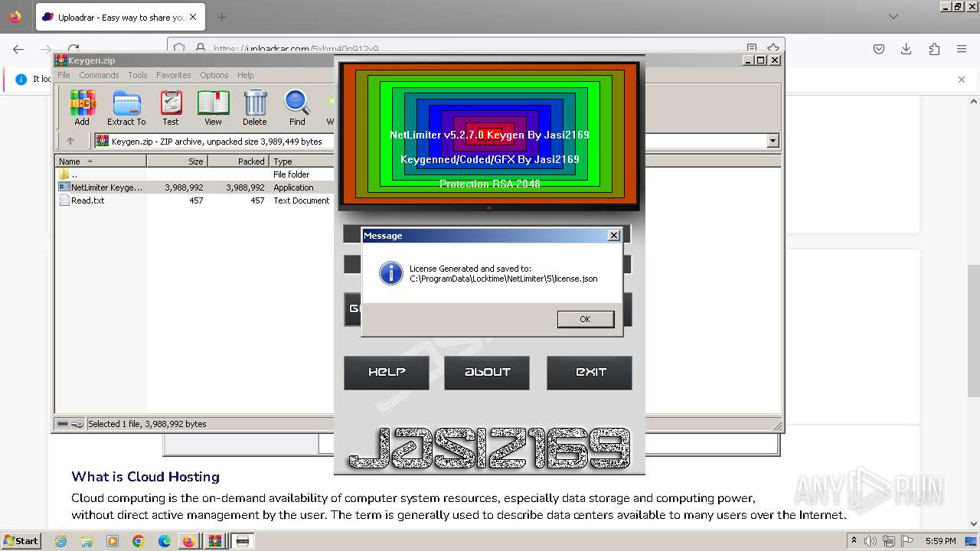Image resolution: width=980 pixels, height=551 pixels.
Task: Select the Uploadrar browser tab
Action: (119, 17)
